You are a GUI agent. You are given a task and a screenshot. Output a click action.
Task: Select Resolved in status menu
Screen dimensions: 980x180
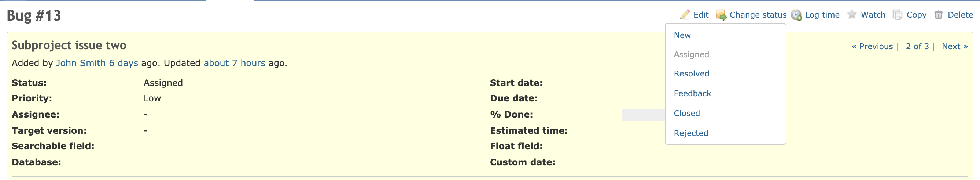(x=691, y=73)
